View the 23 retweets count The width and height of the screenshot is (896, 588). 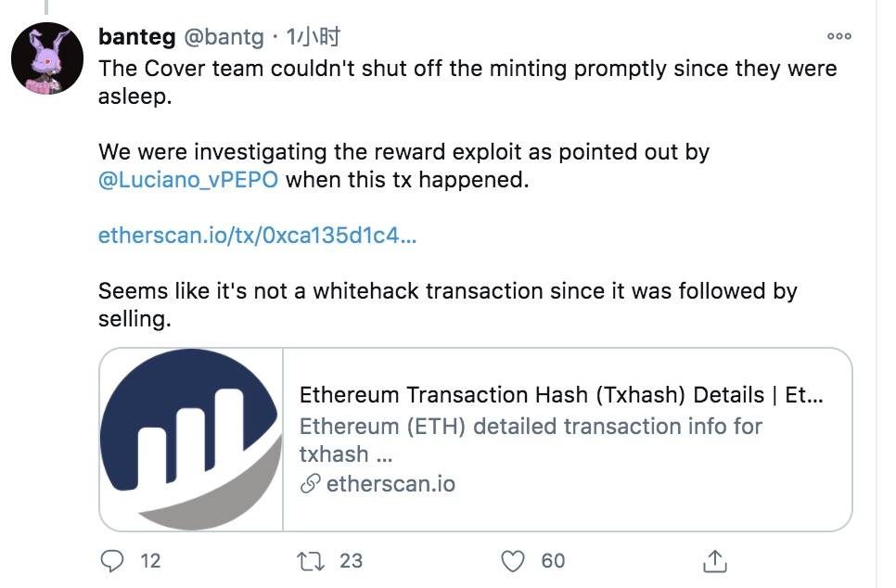[x=351, y=561]
